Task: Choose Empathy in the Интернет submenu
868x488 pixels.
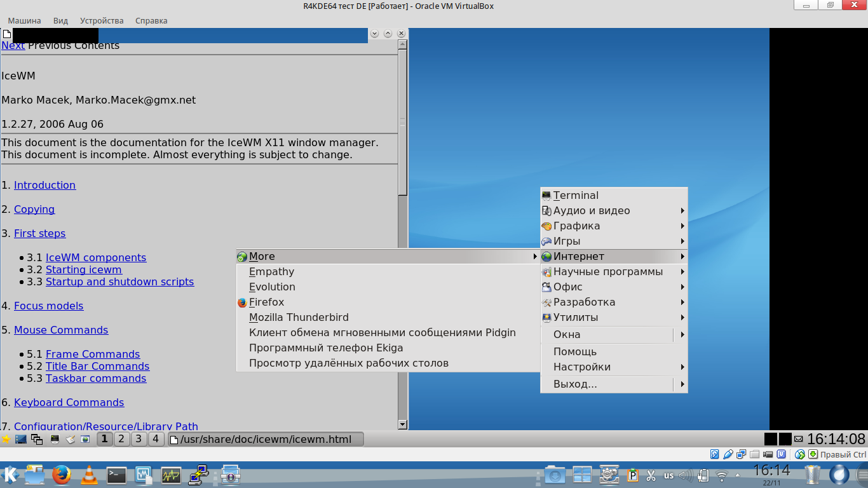Action: coord(388,272)
